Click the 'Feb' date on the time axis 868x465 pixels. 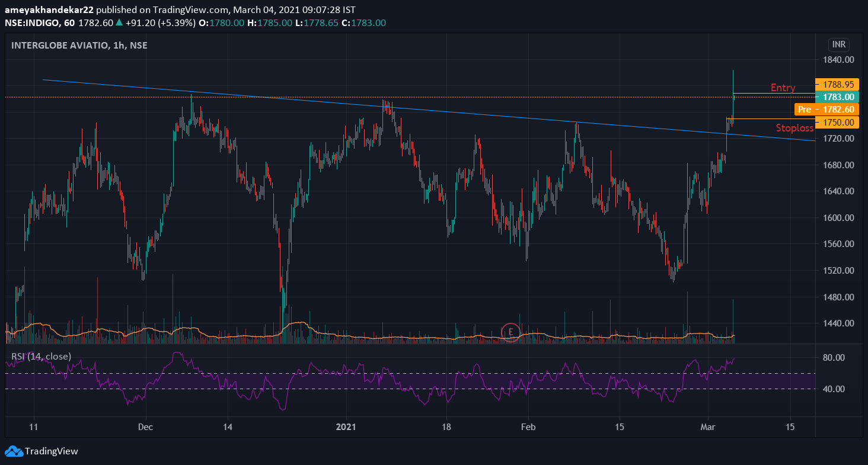tap(528, 427)
